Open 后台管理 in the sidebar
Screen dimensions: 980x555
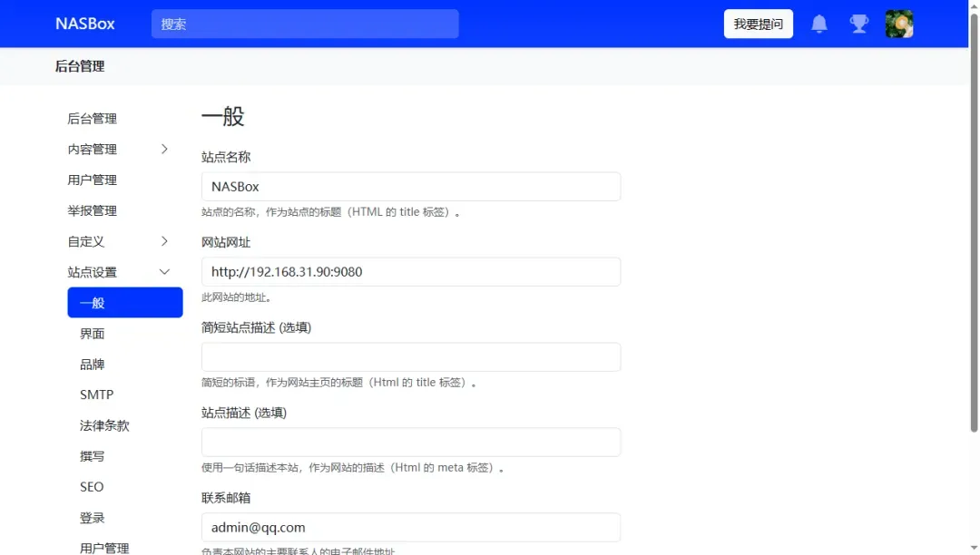[x=92, y=119]
